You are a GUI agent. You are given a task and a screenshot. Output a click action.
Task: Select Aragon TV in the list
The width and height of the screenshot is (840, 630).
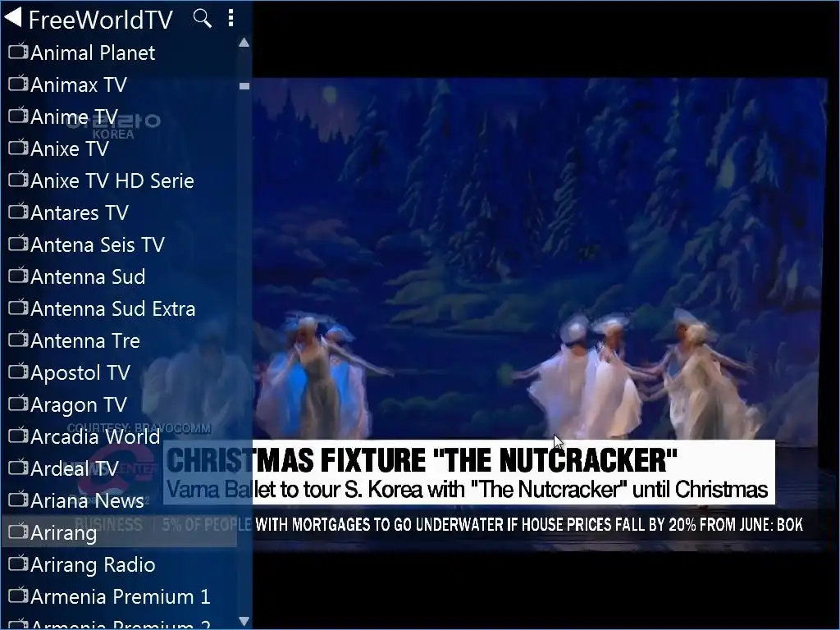pyautogui.click(x=119, y=404)
